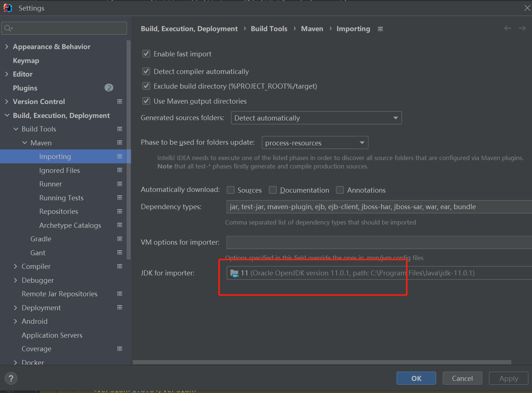Enable automatic download of Annotations
The width and height of the screenshot is (532, 393).
(340, 190)
